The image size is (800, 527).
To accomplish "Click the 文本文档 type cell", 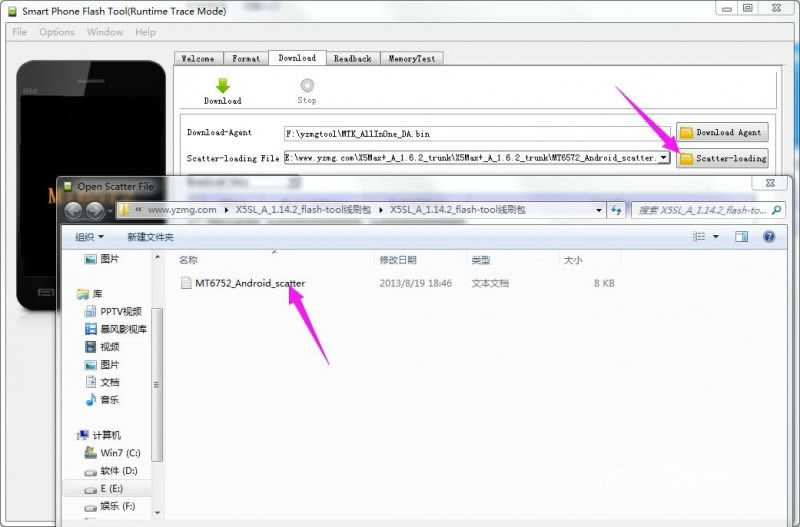I will coord(490,283).
